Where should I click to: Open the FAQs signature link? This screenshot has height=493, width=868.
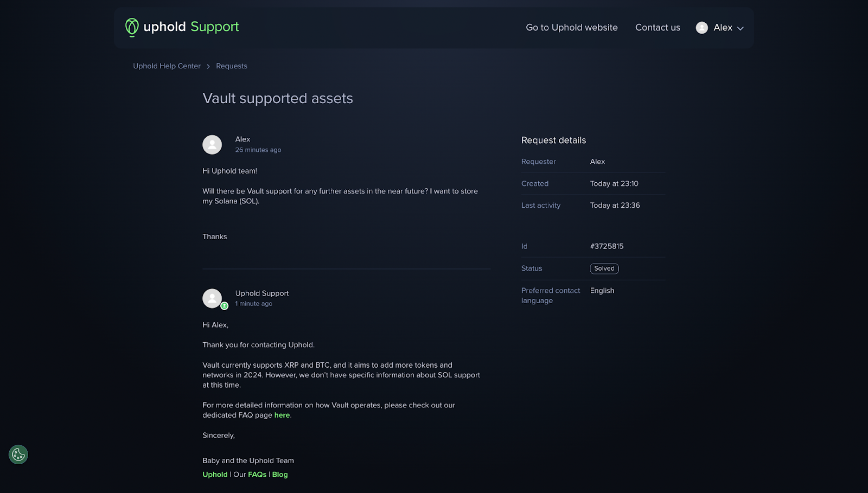[x=257, y=475]
